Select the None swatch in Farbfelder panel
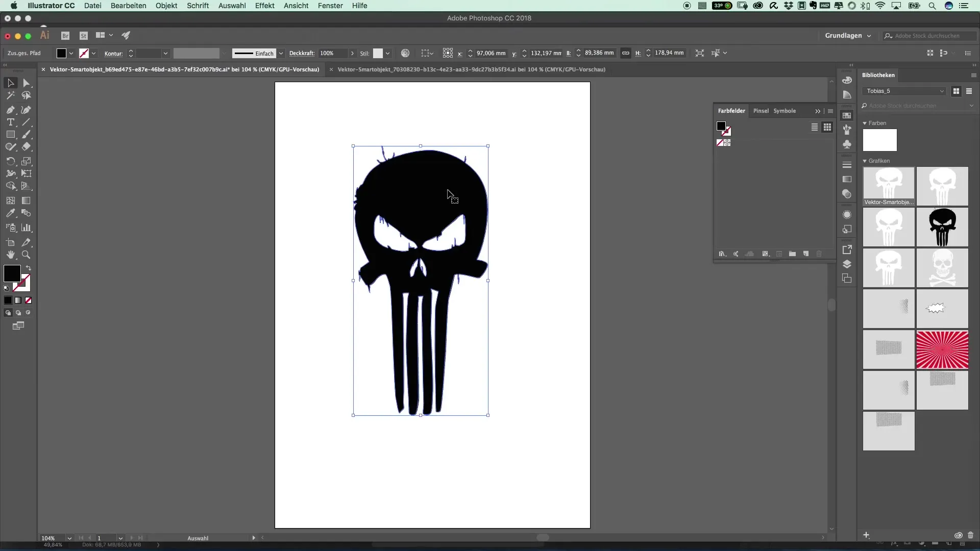The width and height of the screenshot is (980, 551). coord(720,143)
